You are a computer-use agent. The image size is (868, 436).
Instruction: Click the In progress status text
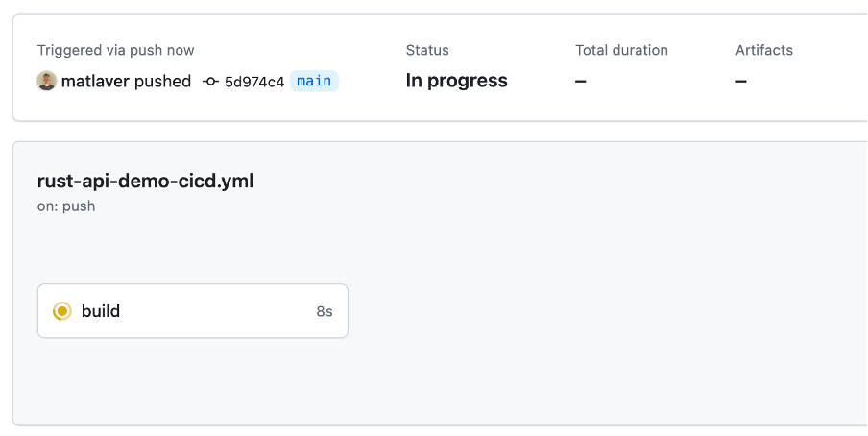(x=457, y=81)
